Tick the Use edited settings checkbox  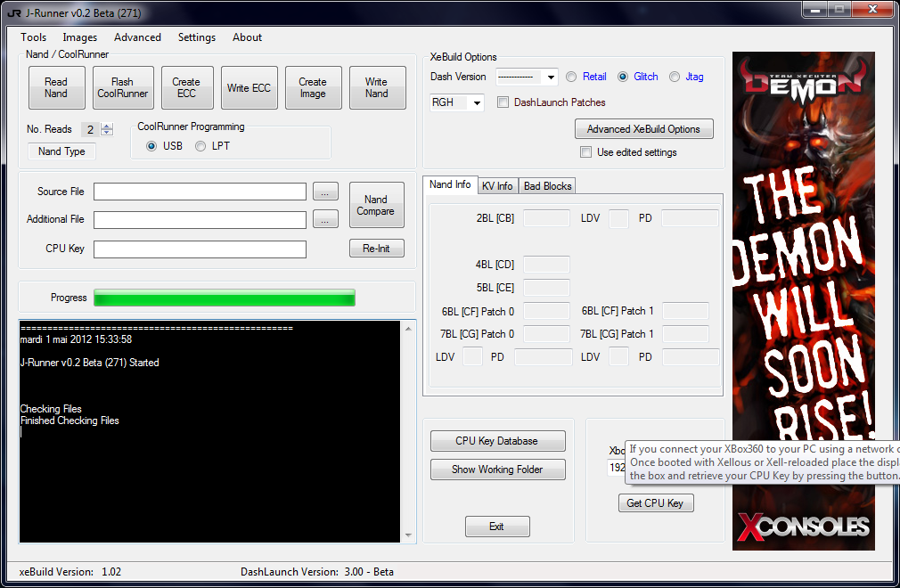(x=585, y=152)
